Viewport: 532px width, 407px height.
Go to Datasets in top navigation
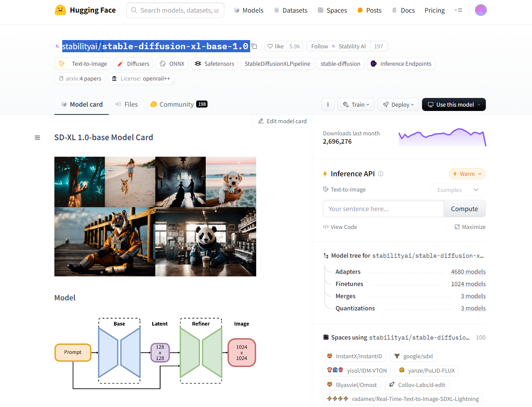click(x=291, y=10)
